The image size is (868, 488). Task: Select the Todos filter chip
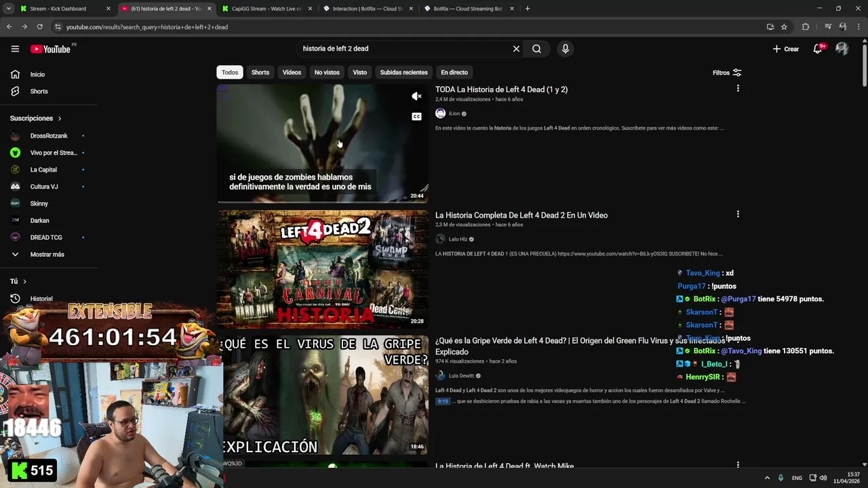230,73
